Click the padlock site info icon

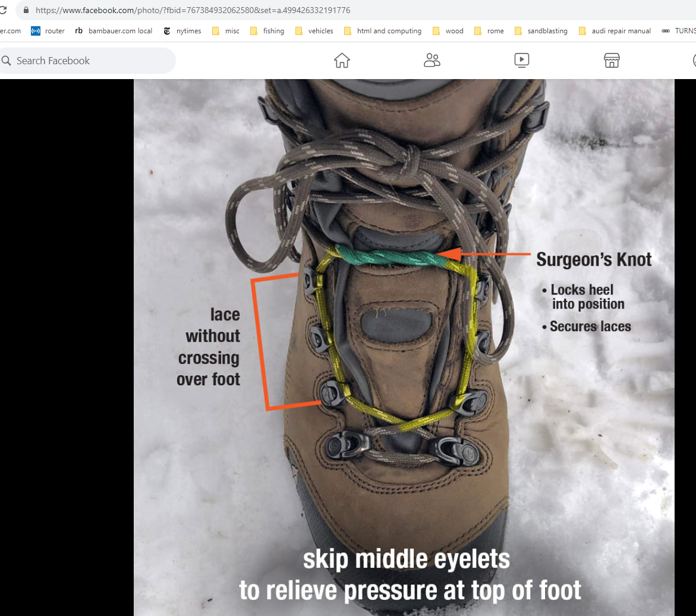[x=25, y=10]
